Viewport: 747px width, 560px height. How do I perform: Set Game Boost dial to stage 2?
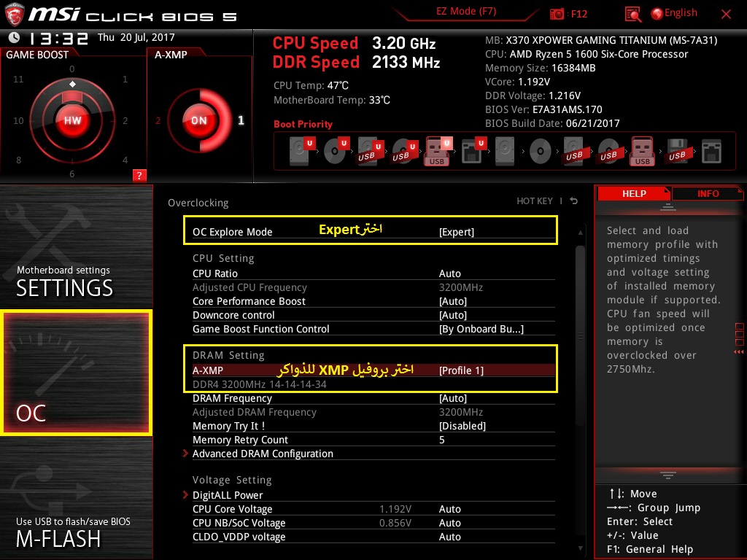click(x=125, y=121)
